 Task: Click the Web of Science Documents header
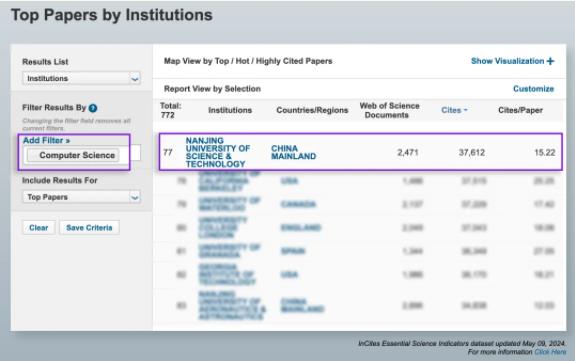pos(389,110)
